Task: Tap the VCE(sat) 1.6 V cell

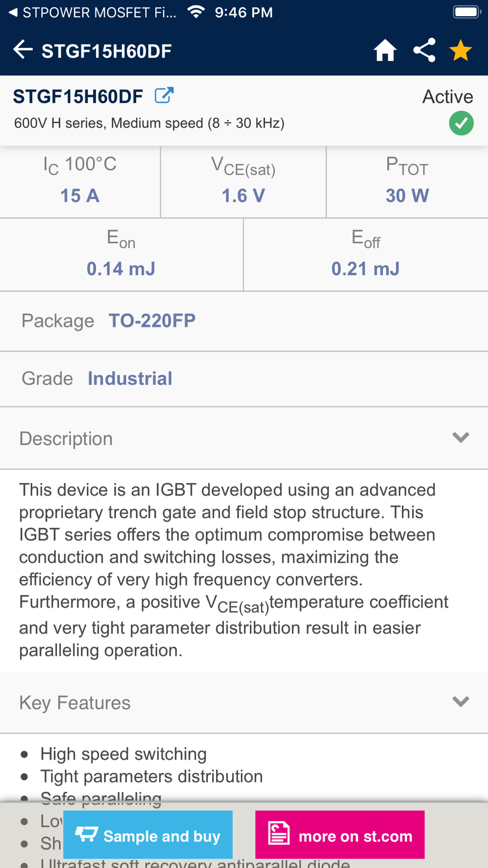Action: 244,182
